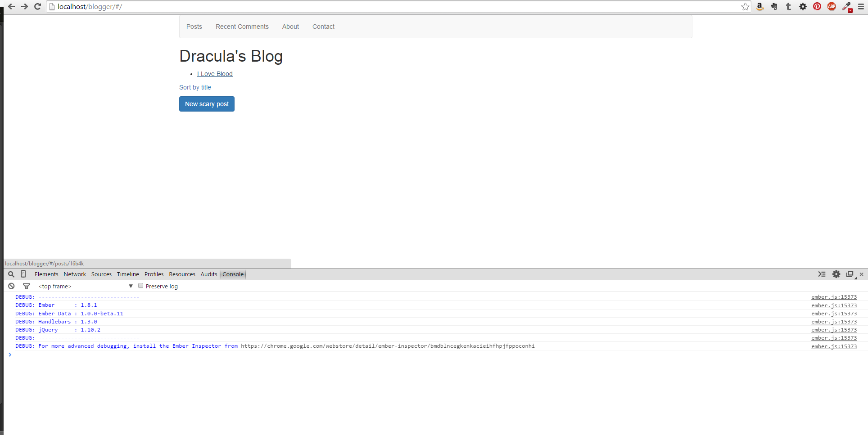
Task: Click the Adblock Plus extension icon
Action: [832, 7]
